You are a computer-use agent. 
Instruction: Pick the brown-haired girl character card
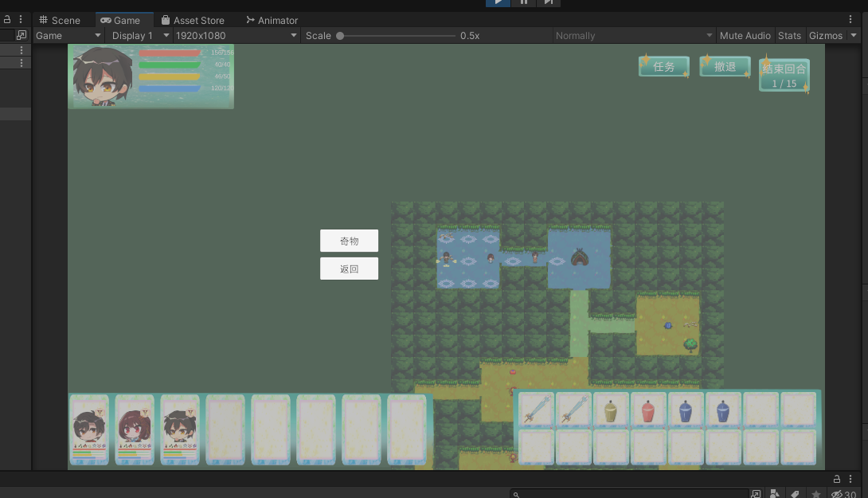(x=135, y=429)
